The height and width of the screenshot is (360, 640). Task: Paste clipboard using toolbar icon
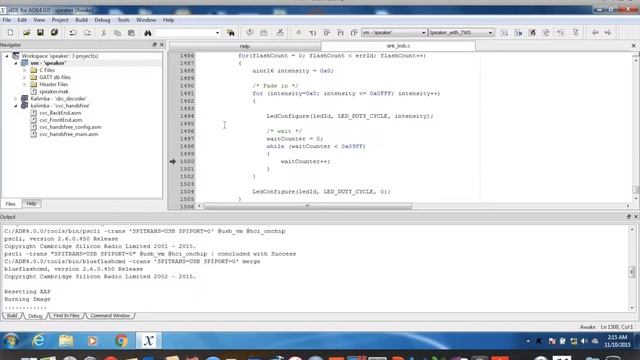pos(131,33)
